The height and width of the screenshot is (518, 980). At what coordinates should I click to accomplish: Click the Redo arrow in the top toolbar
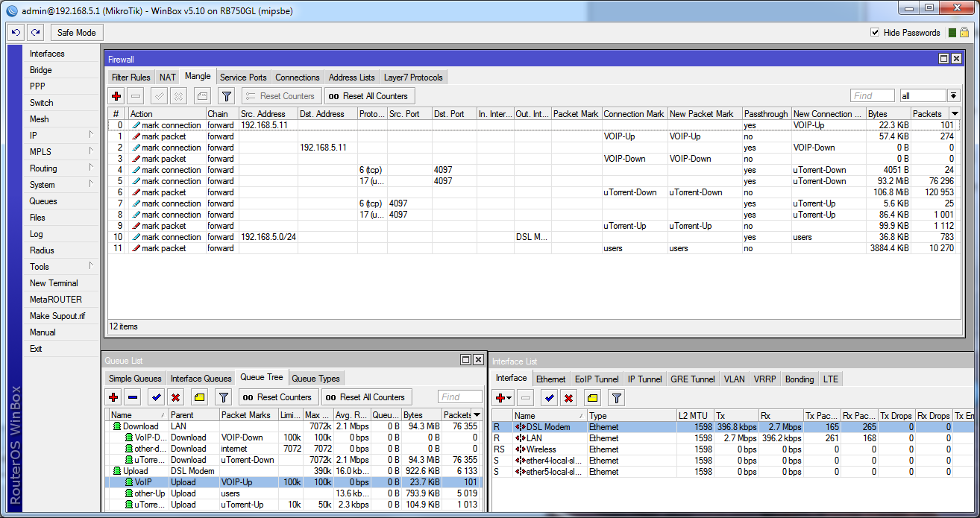click(x=35, y=33)
